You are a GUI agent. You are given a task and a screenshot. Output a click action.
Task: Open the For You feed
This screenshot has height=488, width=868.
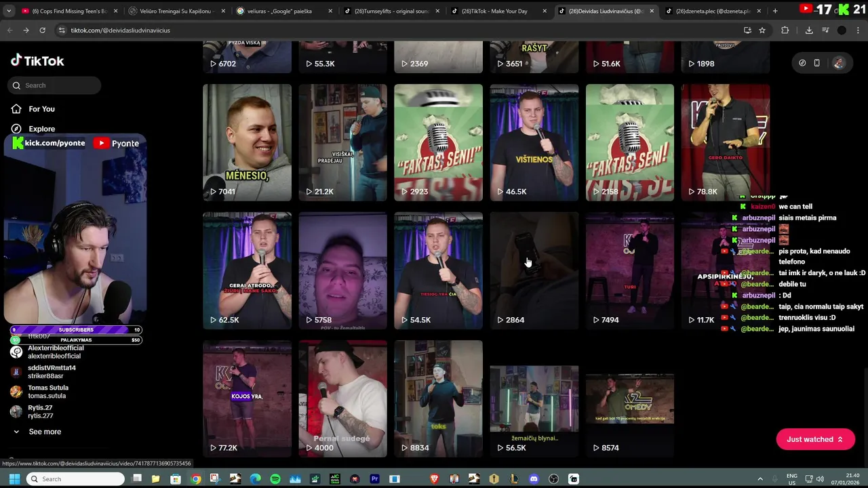(41, 109)
